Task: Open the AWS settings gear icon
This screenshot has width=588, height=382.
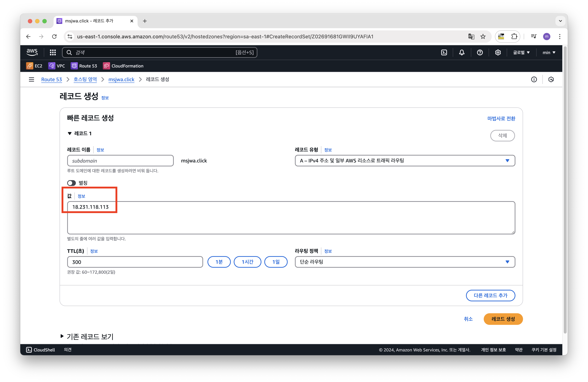Action: [498, 52]
